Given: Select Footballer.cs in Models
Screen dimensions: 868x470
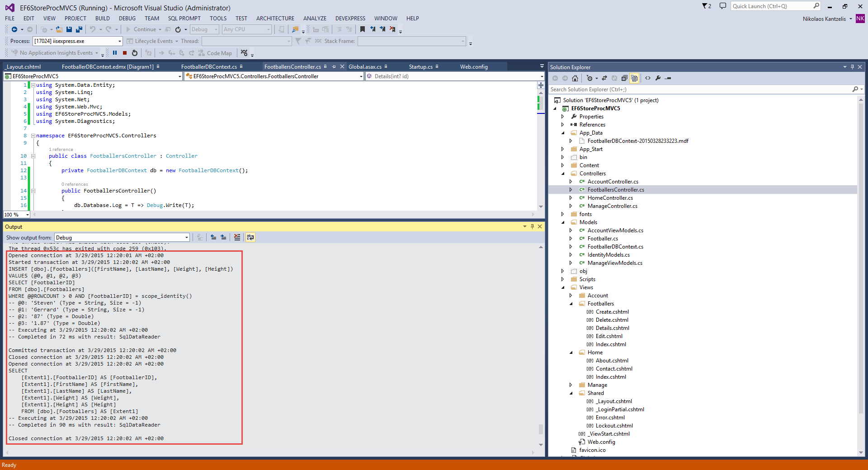Looking at the screenshot, I should pos(603,239).
